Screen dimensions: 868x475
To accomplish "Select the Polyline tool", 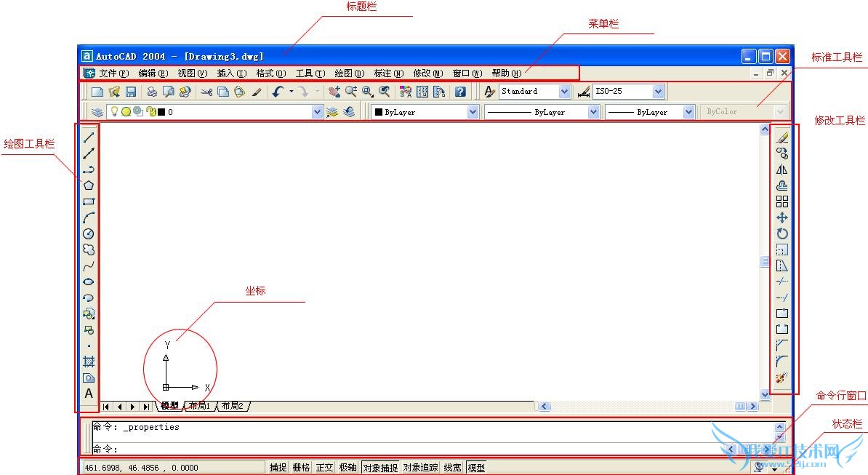I will pyautogui.click(x=89, y=169).
